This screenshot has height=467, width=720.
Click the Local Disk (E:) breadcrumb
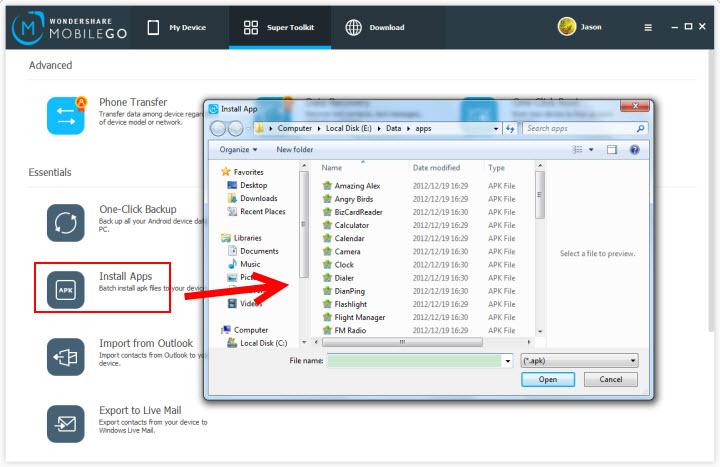(349, 129)
